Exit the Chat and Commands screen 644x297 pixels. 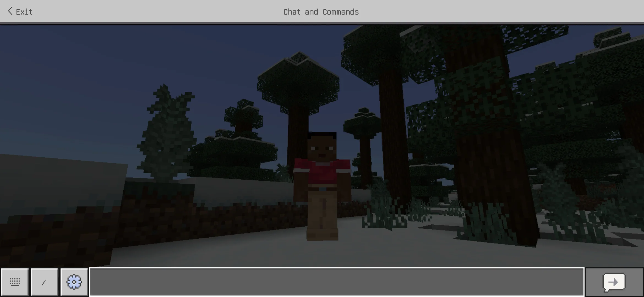coord(20,12)
